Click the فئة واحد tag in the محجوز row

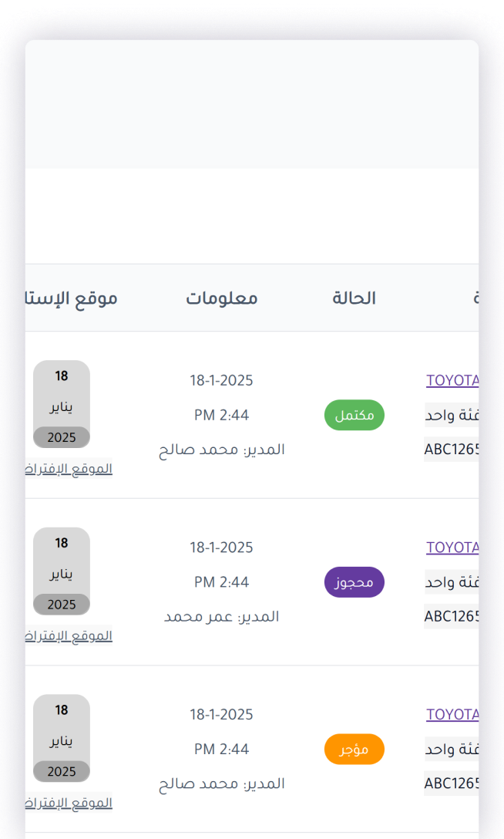point(452,582)
